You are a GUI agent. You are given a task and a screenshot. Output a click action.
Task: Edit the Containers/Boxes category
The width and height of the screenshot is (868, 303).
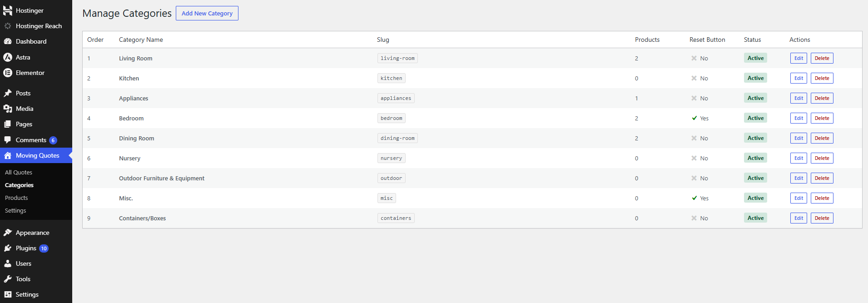tap(799, 218)
